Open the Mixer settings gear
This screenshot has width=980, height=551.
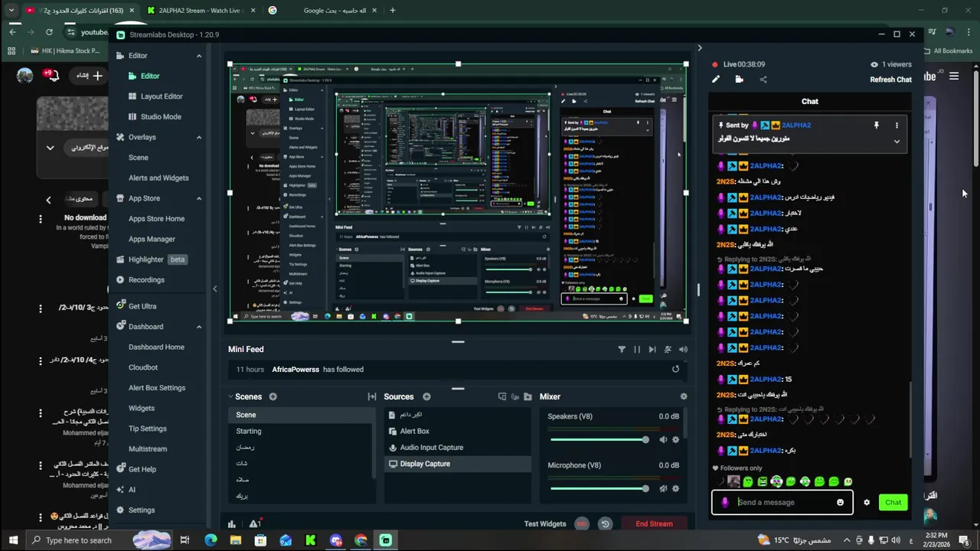click(x=684, y=396)
